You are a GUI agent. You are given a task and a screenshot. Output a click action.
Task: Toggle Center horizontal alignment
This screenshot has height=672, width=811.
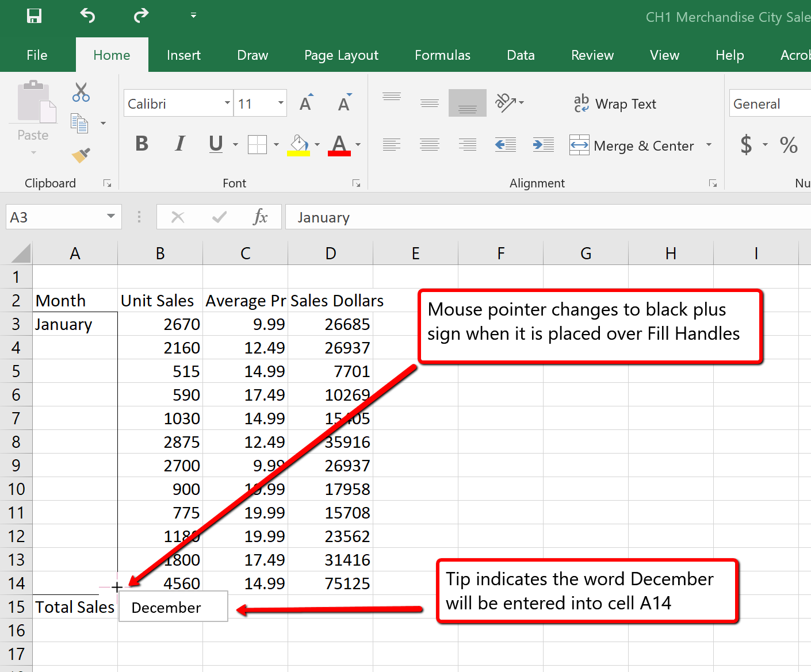[430, 144]
